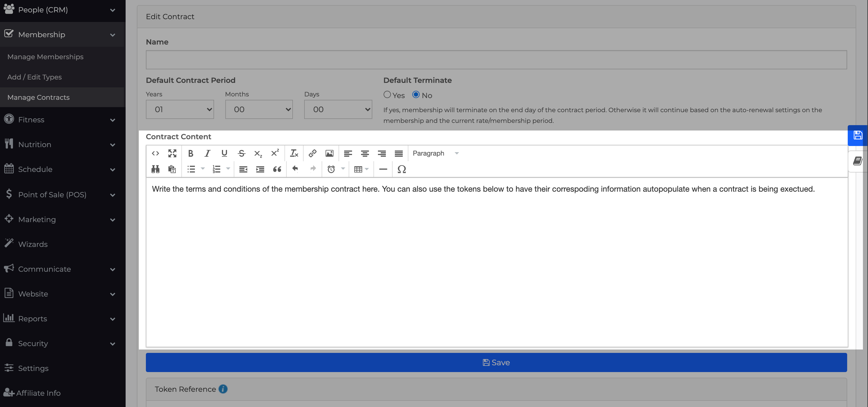Apply underline formatting
868x407 pixels.
[224, 153]
